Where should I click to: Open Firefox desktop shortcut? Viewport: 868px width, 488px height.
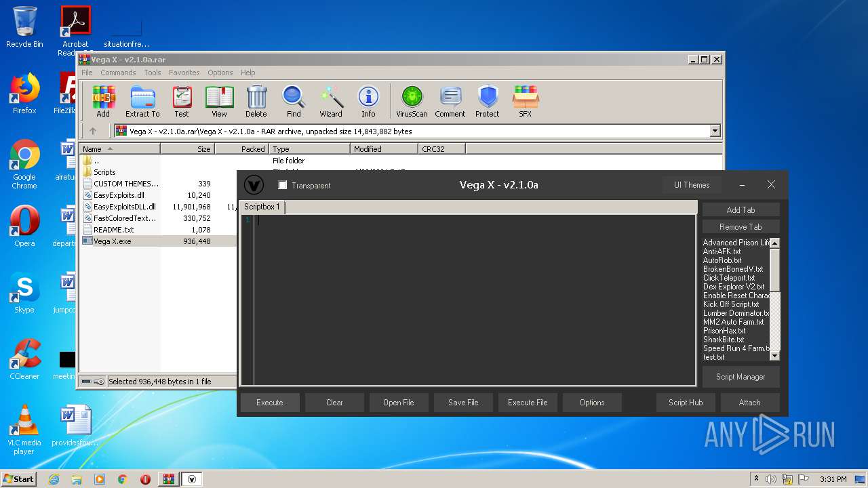(x=24, y=94)
